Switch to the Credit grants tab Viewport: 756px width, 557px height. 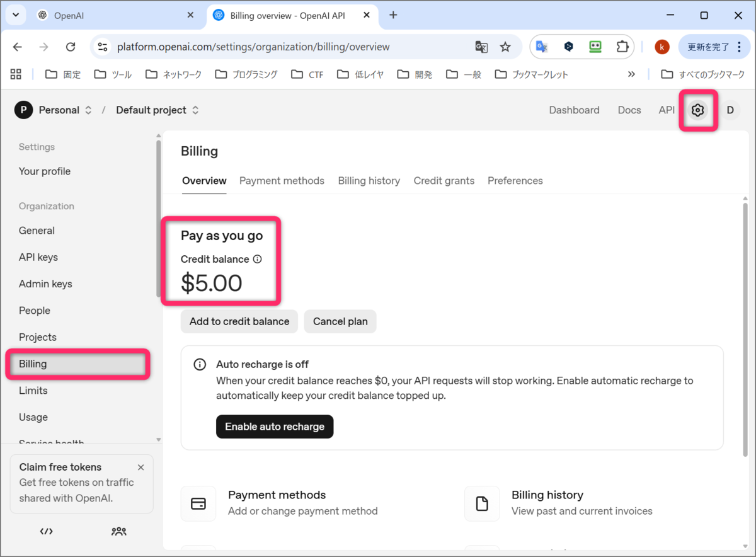[444, 181]
